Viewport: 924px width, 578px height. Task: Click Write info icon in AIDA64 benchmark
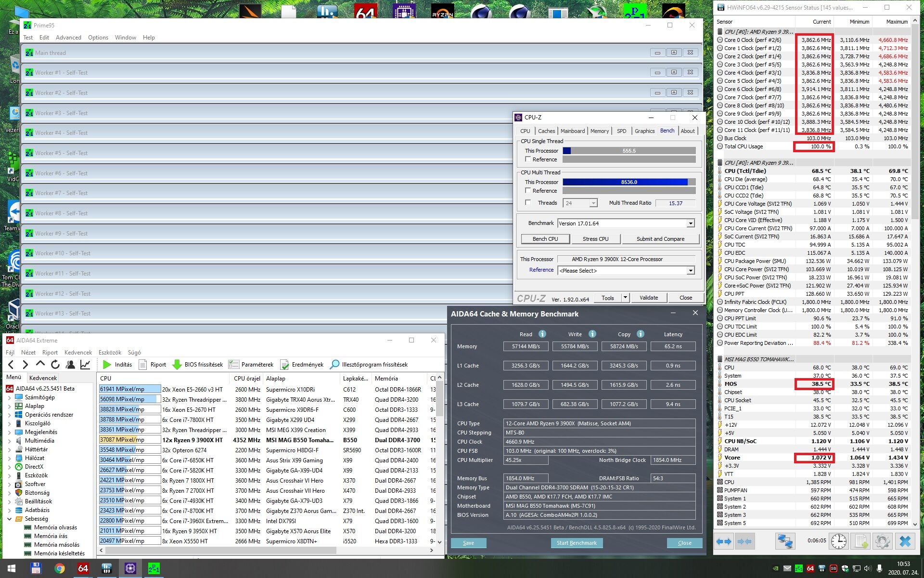click(x=592, y=334)
